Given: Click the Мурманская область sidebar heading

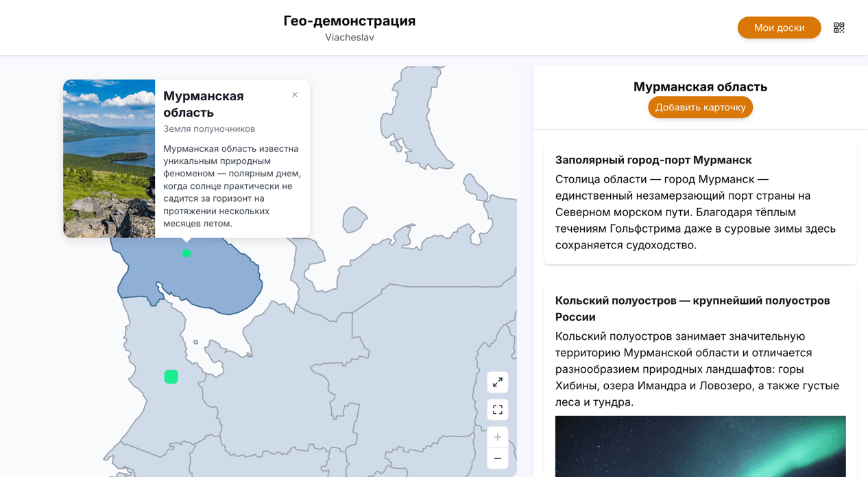Looking at the screenshot, I should tap(700, 87).
